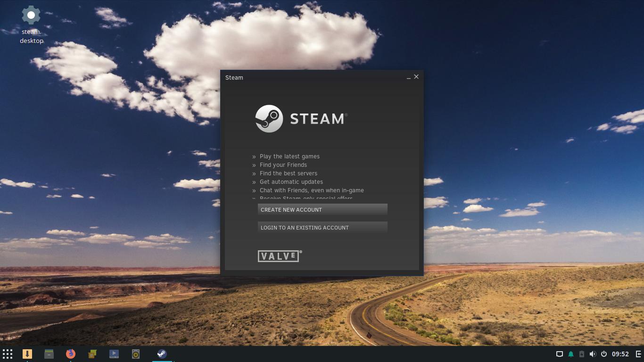
Task: Launch the video player taskbar icon
Action: pyautogui.click(x=114, y=354)
